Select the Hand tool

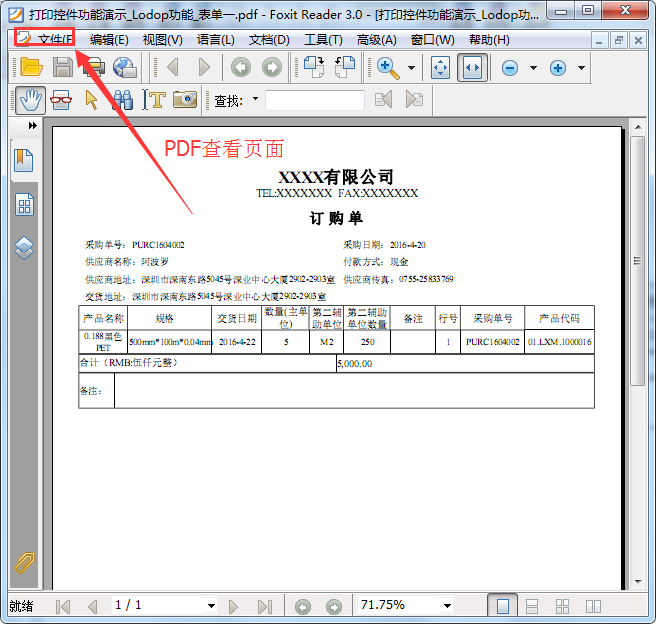coord(30,99)
